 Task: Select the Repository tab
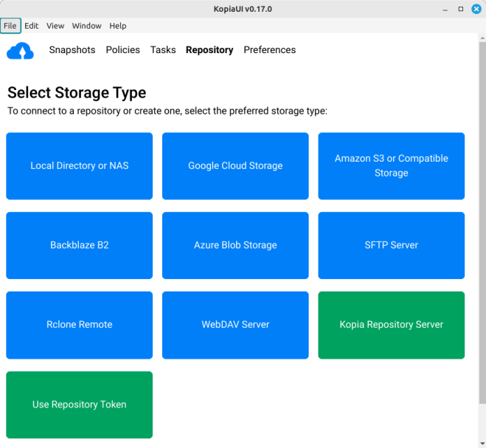(209, 49)
